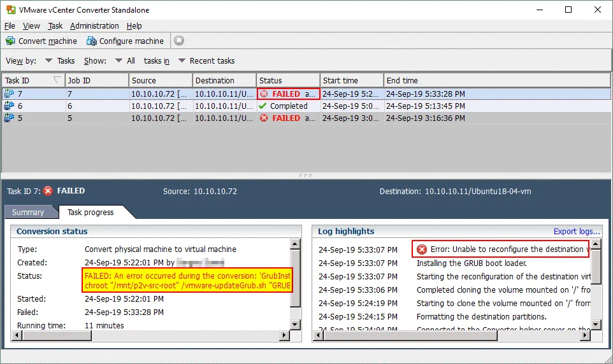Viewport: 613px width, 364px height.
Task: Click the Convert machine toolbar icon
Action: coord(10,41)
